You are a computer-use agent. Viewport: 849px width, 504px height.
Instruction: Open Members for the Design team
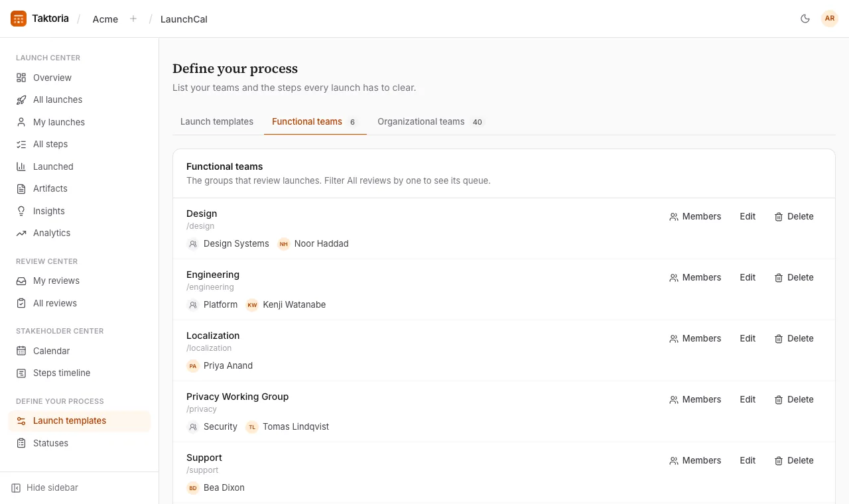695,216
